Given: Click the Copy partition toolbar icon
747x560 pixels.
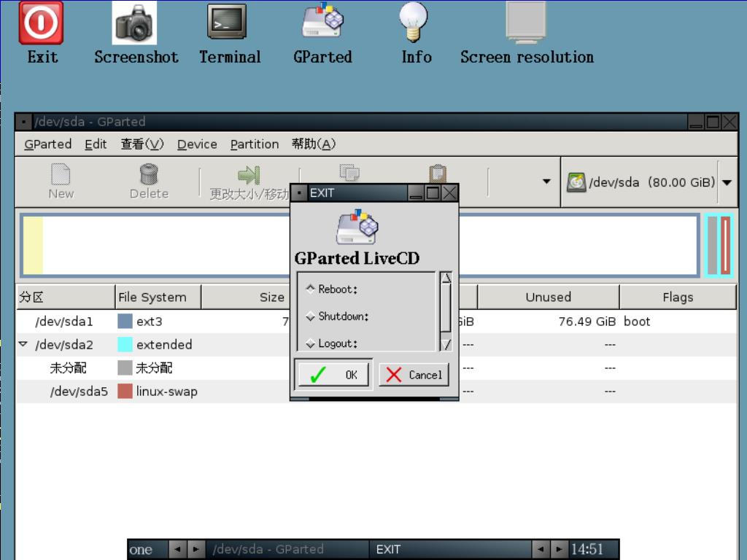Looking at the screenshot, I should [x=349, y=172].
